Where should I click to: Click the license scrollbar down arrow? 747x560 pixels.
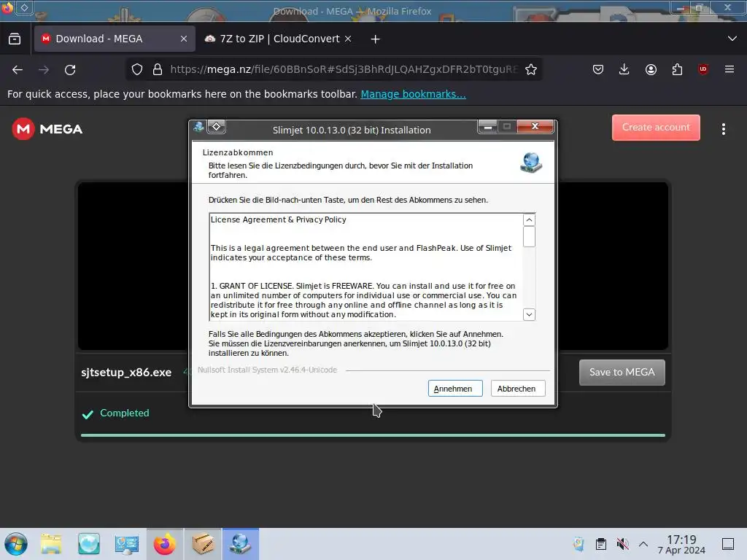pos(529,314)
